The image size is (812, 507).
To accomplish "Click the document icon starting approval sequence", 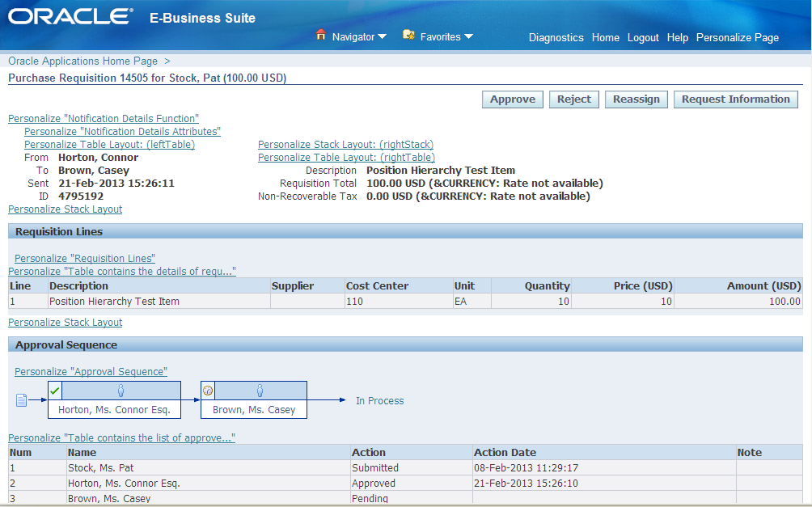I will 21,400.
